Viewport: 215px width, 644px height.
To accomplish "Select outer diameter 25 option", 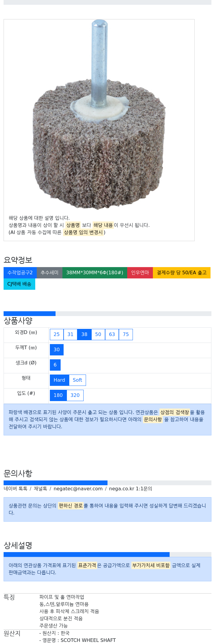I will click(57, 335).
